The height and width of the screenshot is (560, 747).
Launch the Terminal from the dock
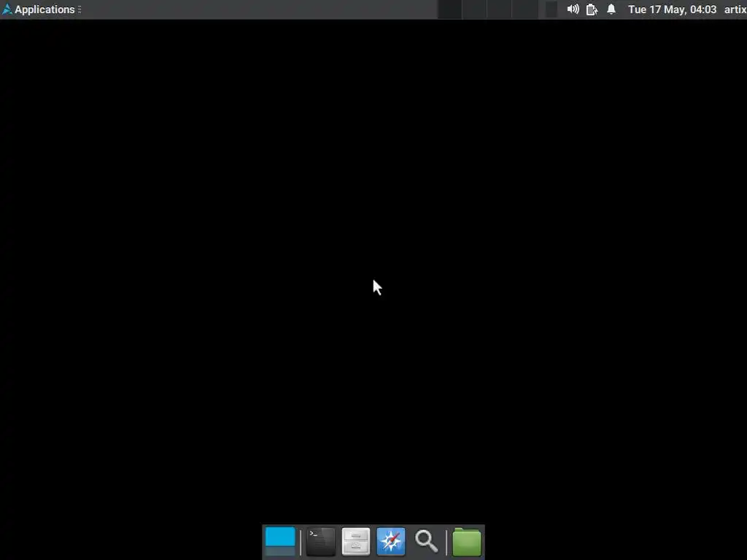[321, 542]
